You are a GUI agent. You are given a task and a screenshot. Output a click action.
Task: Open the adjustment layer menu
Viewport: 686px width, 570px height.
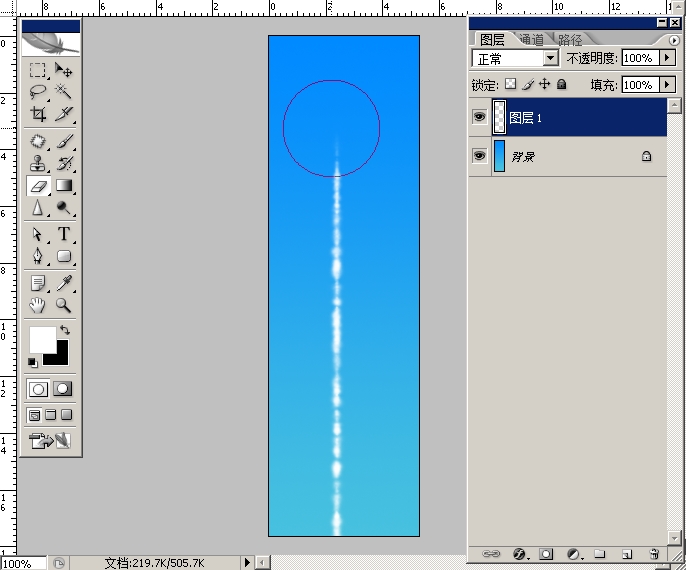click(574, 554)
